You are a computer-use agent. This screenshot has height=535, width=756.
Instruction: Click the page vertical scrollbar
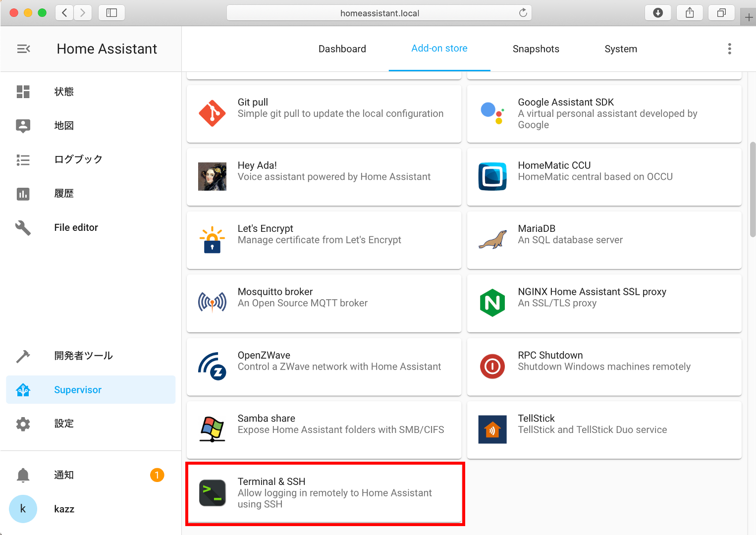click(x=753, y=188)
